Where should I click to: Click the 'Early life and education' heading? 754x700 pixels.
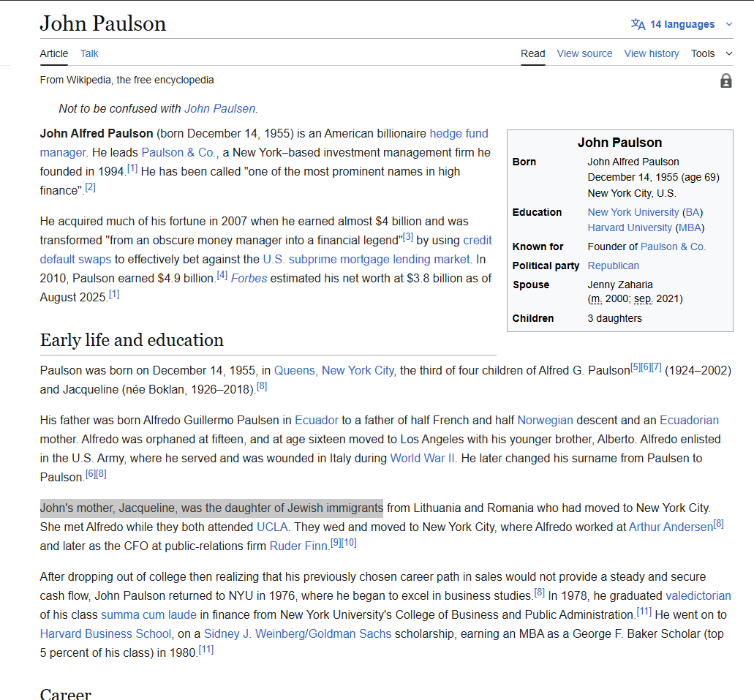tap(132, 339)
